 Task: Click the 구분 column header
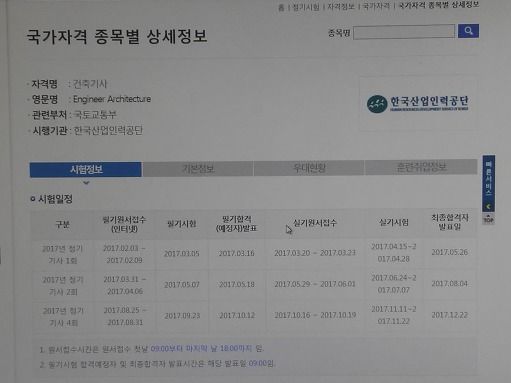tap(62, 224)
